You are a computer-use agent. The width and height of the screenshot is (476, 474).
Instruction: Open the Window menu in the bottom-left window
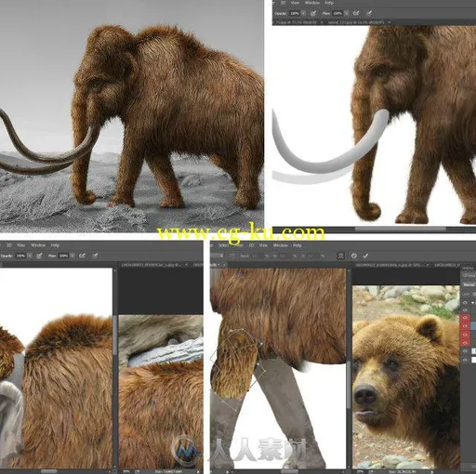(x=38, y=245)
